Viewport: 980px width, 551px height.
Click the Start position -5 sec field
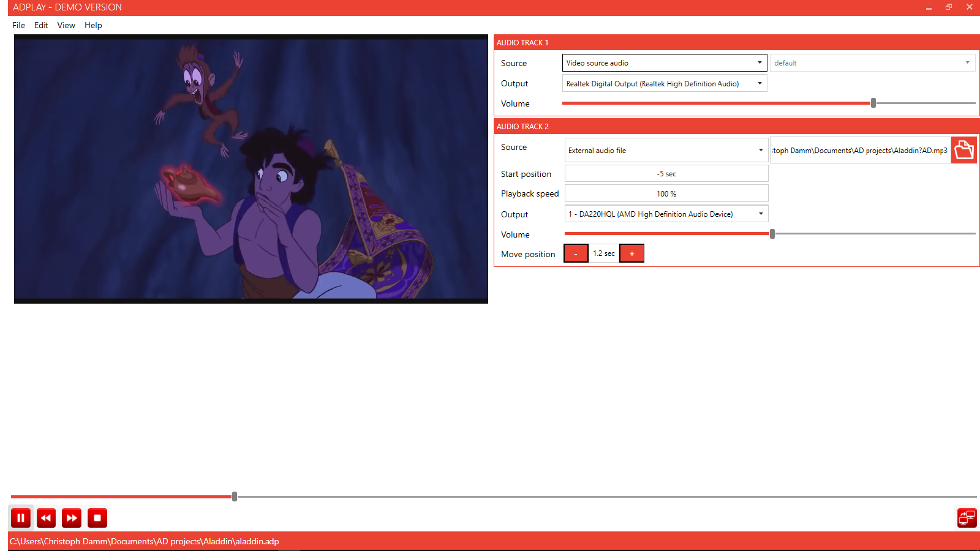[666, 174]
